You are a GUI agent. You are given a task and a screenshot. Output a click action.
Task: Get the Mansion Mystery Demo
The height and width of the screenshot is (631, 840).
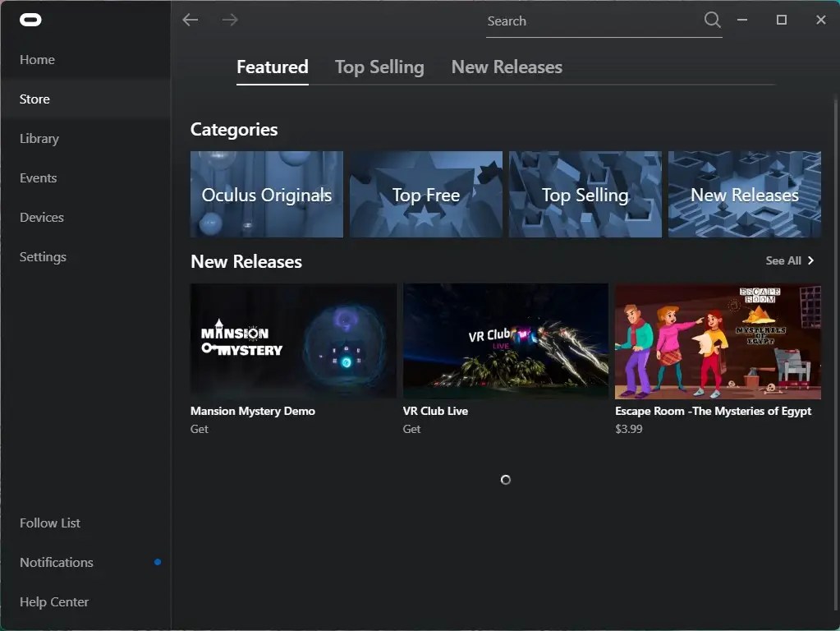coord(199,428)
